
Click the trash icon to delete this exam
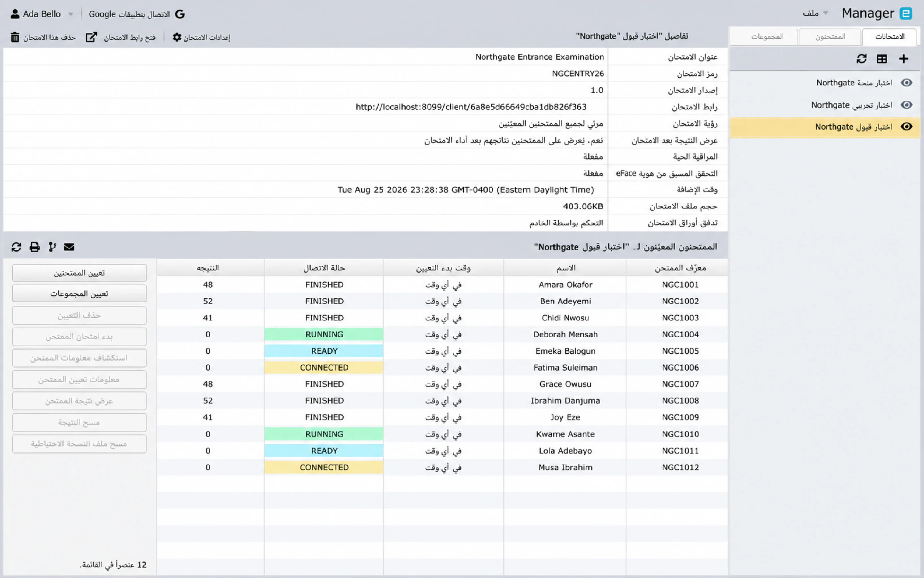coord(15,37)
